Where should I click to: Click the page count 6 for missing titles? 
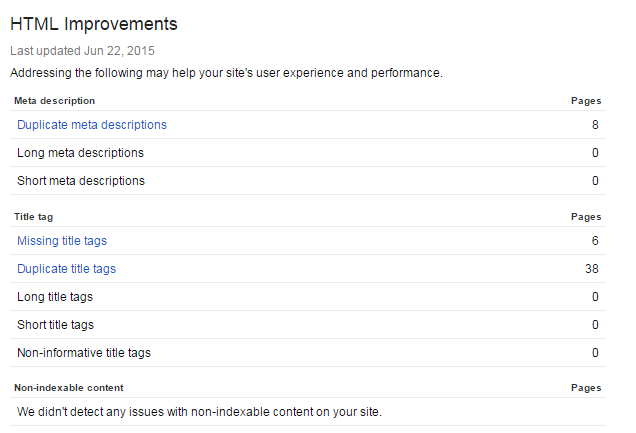[595, 240]
